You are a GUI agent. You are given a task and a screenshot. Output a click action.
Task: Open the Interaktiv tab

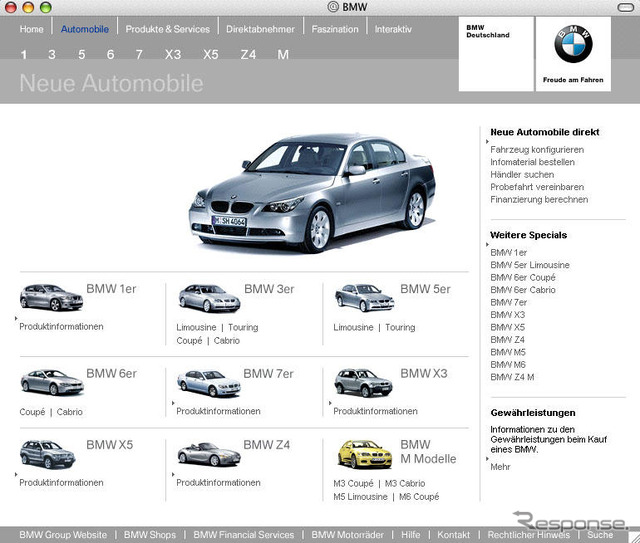coord(393,29)
